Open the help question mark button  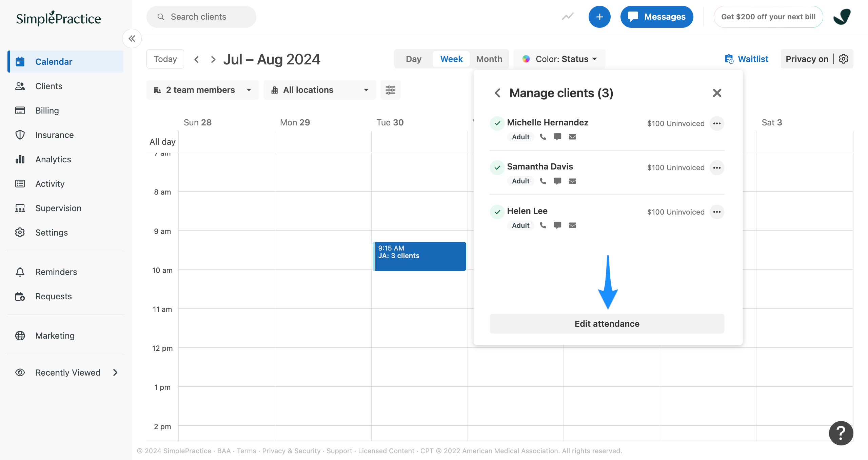click(x=841, y=433)
